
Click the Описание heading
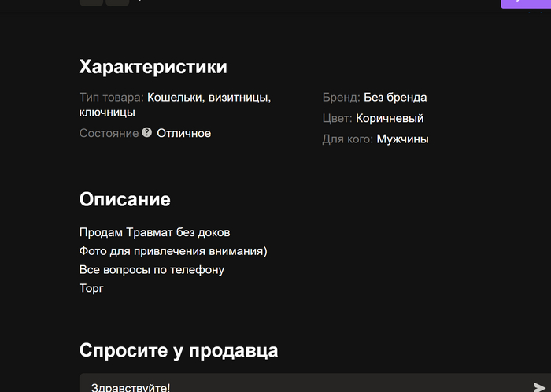coord(124,199)
